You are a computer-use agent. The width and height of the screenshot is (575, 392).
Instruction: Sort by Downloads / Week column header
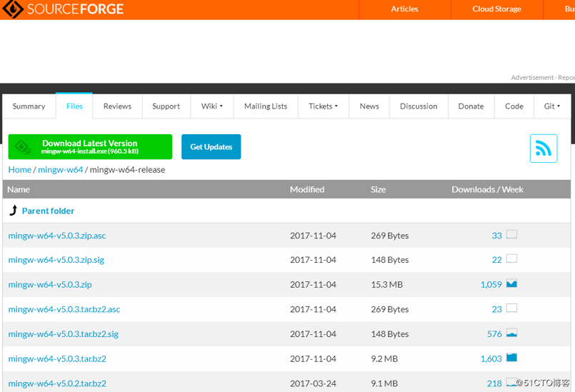pos(487,190)
